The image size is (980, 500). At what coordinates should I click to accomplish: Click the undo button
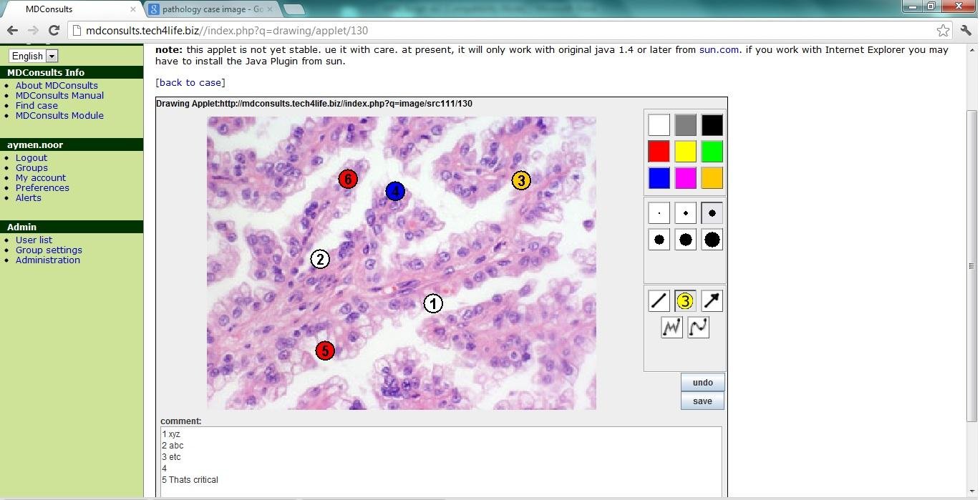pos(702,383)
